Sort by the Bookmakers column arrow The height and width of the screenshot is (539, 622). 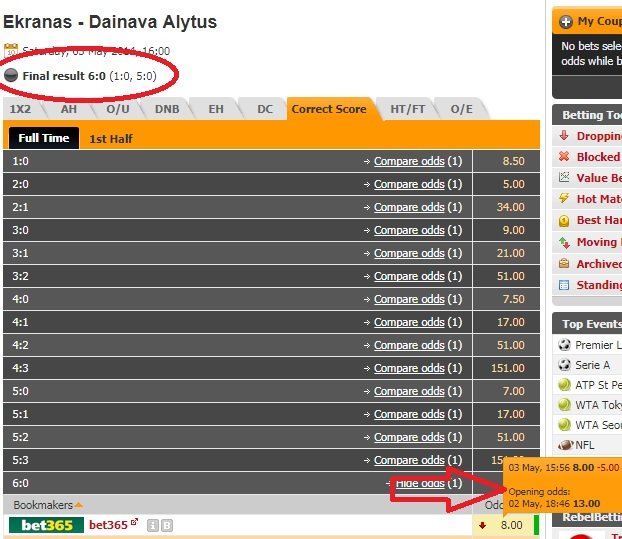79,505
